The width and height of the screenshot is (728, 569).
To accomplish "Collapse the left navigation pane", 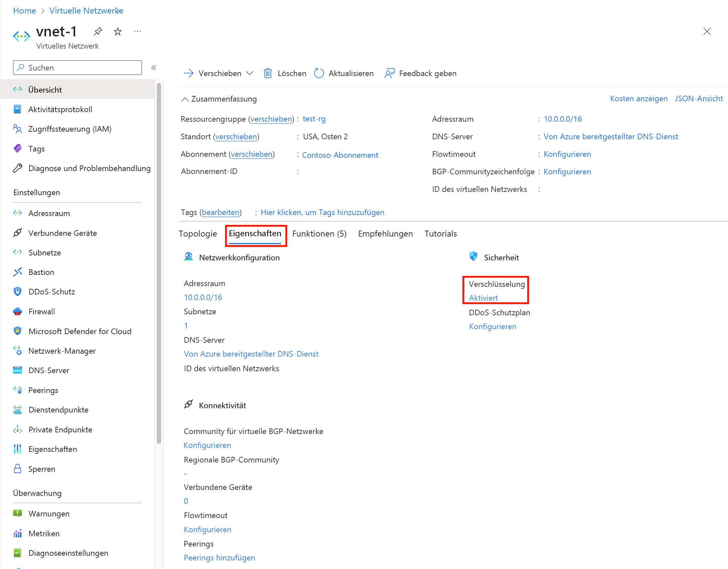I will (x=154, y=67).
